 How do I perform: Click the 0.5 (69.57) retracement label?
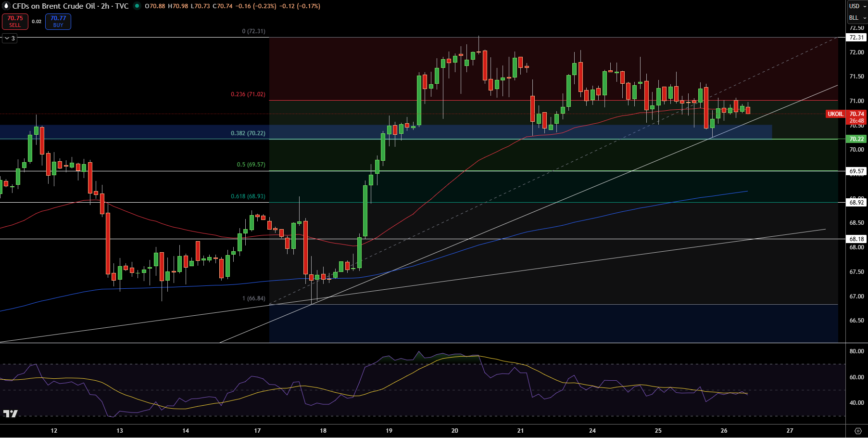[251, 165]
